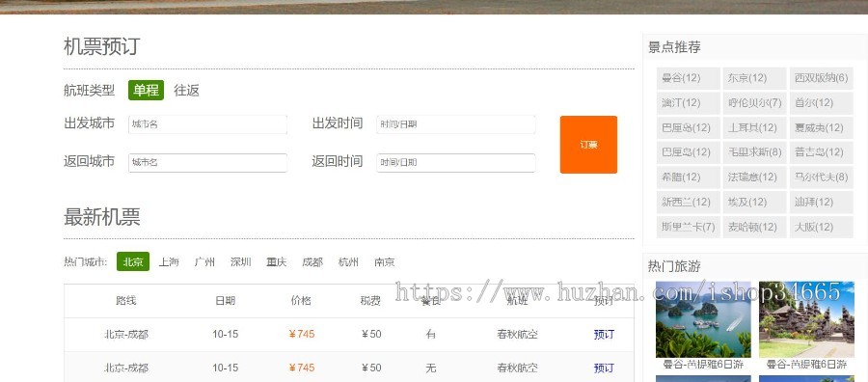Select the 单程 flight type
868x382 pixels.
pyautogui.click(x=147, y=91)
